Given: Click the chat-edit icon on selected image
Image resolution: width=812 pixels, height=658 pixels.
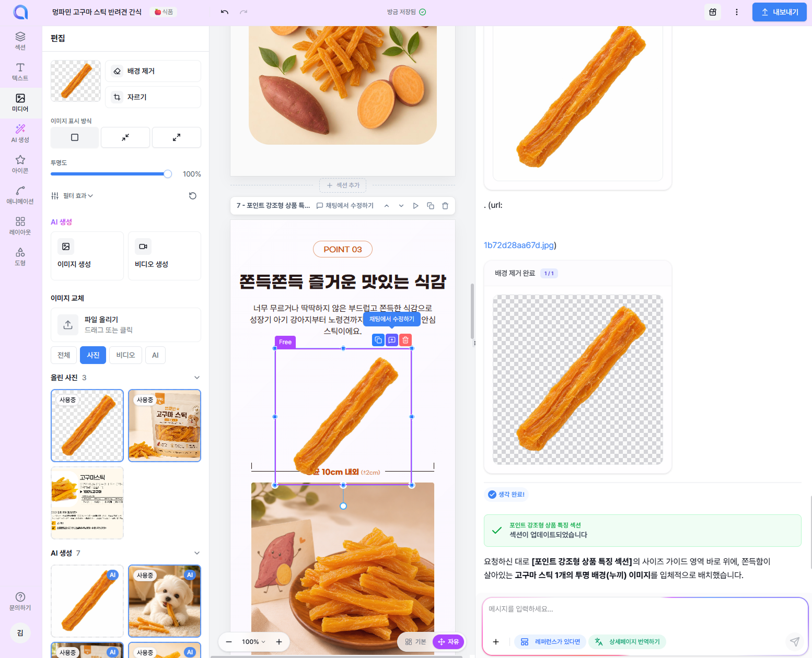Looking at the screenshot, I should point(392,340).
